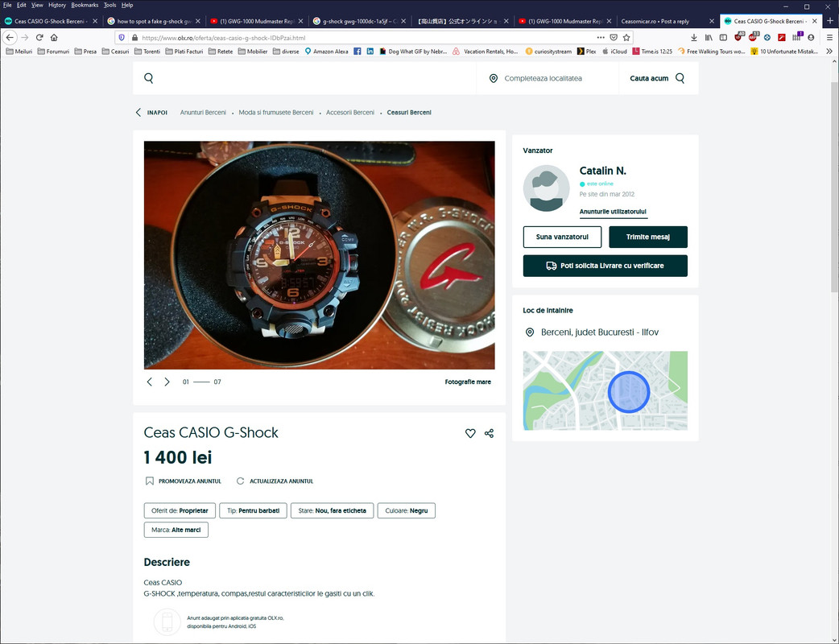Close the 'how to spot a fake g-shock' tab
This screenshot has width=839, height=644.
(x=198, y=22)
